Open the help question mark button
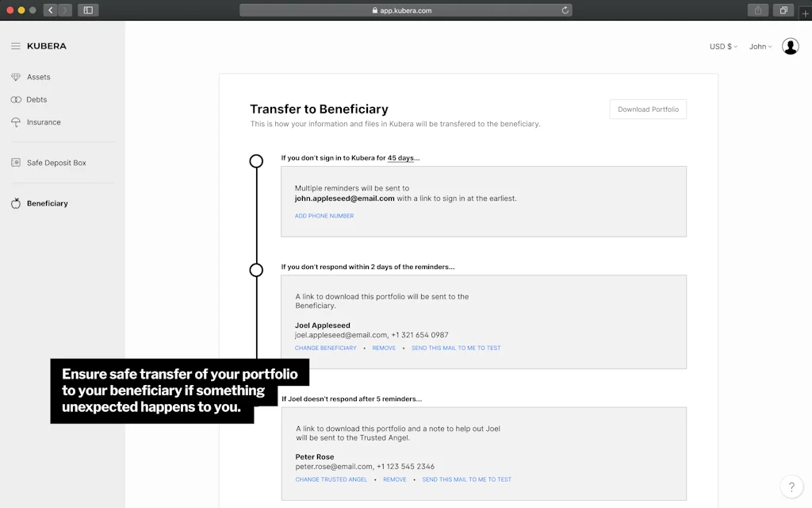The height and width of the screenshot is (508, 812). click(791, 487)
